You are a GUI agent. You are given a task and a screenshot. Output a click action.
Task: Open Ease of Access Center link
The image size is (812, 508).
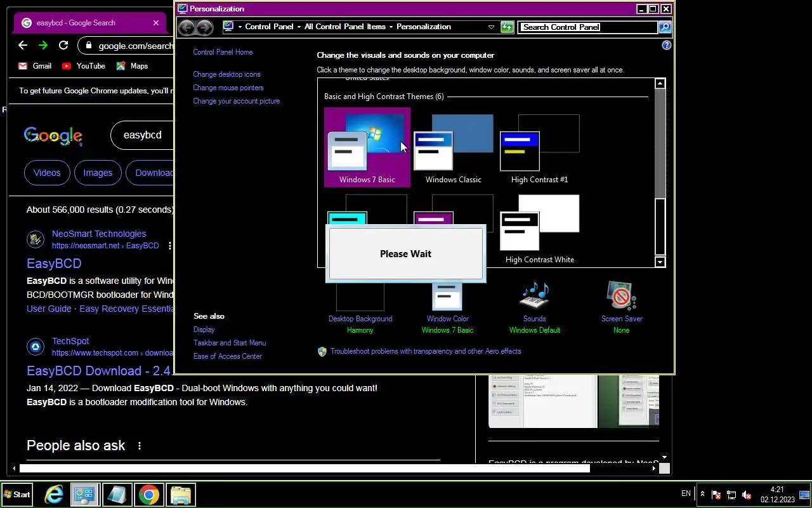(x=228, y=356)
